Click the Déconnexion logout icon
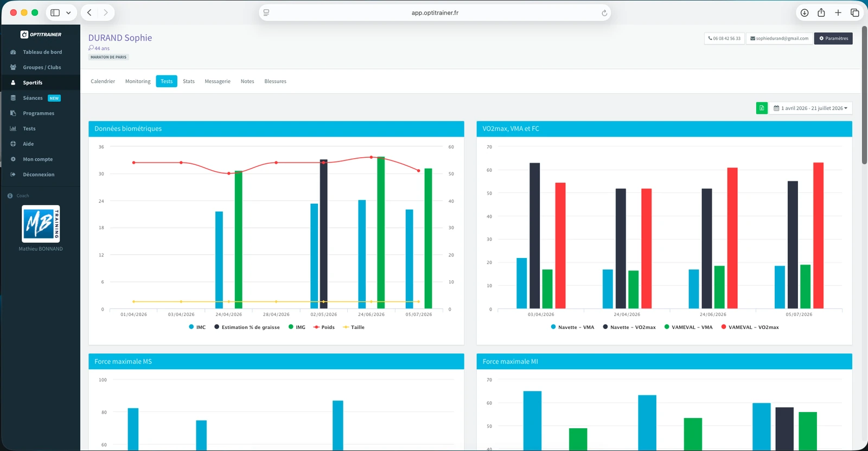The width and height of the screenshot is (868, 451). point(13,175)
